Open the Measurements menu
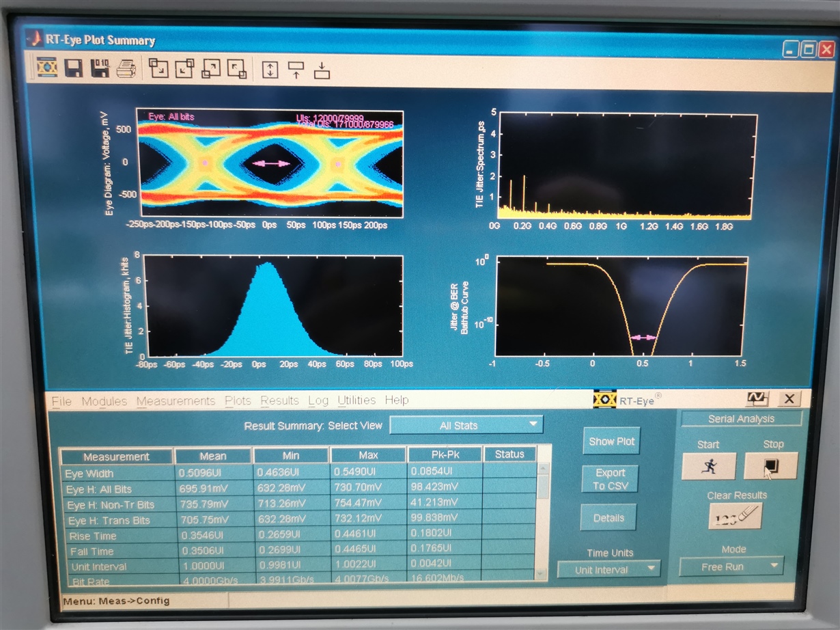The width and height of the screenshot is (840, 630). coord(176,401)
